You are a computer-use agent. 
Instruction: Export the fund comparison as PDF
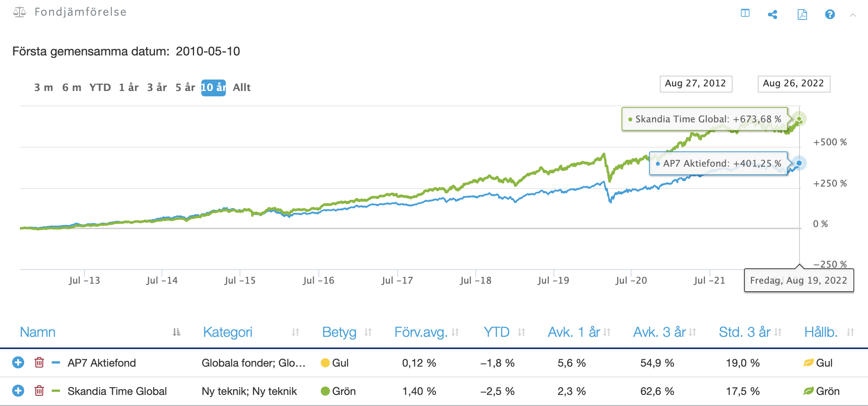pos(802,15)
